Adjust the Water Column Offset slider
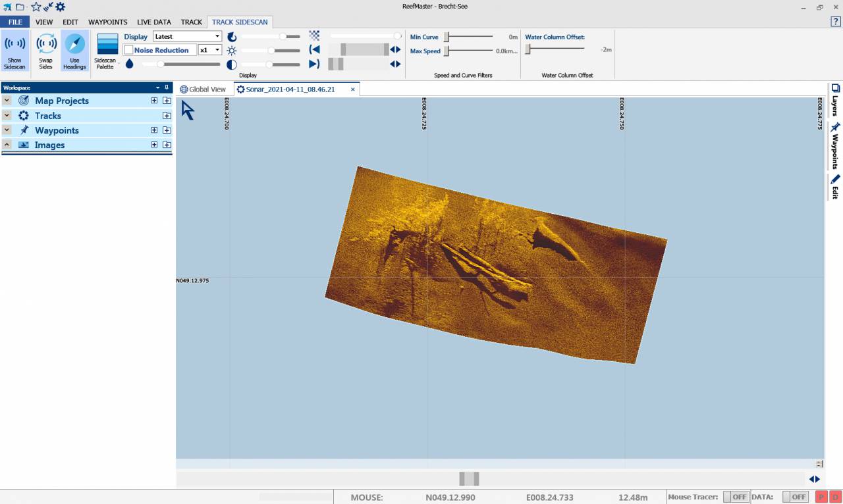 pyautogui.click(x=528, y=49)
